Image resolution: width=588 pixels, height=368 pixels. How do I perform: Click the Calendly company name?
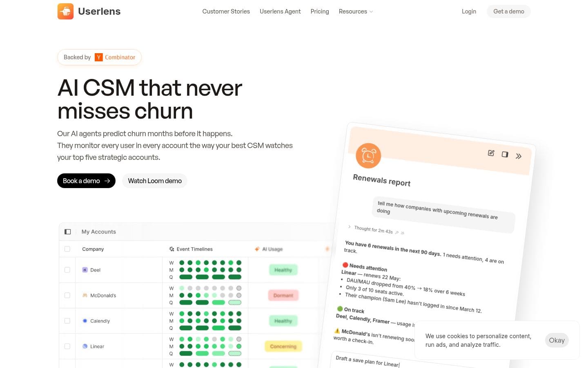pyautogui.click(x=100, y=321)
